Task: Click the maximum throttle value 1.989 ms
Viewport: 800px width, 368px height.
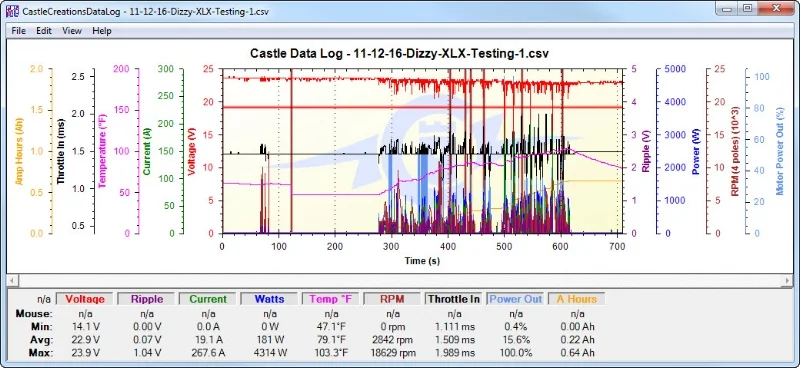Action: [x=454, y=353]
